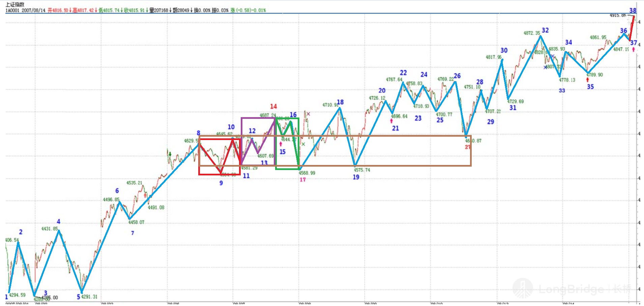Click the 4769.22 price label

click(446, 79)
